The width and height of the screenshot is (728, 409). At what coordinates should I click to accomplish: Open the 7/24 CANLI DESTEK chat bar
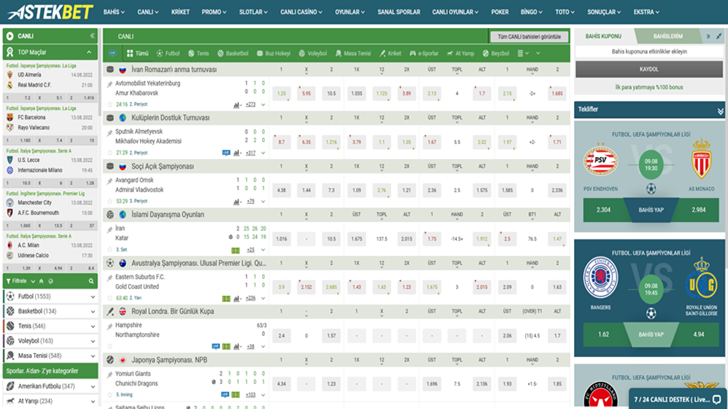coord(678,399)
